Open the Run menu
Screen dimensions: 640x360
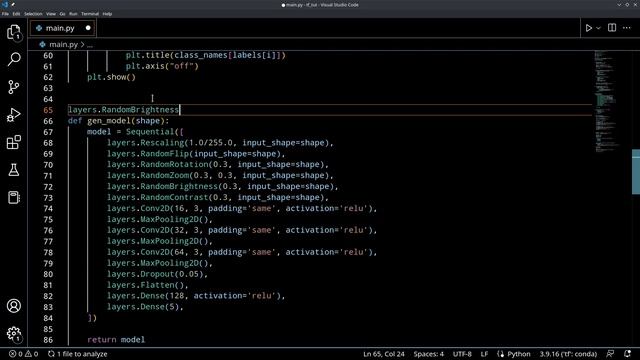pos(73,14)
